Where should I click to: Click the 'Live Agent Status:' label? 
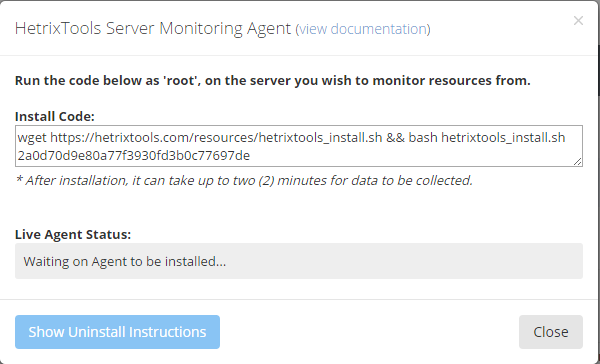(x=73, y=234)
